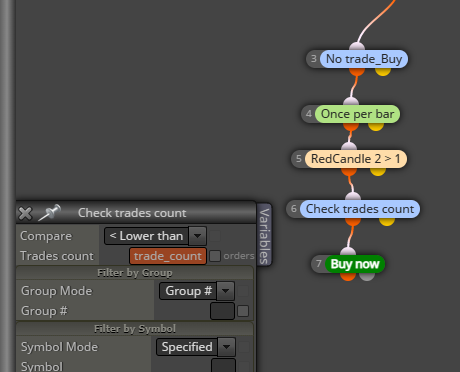Click yellow output connector of 'RedCandle 2 > 1'
Screen dimensions: 460x372
tap(378, 171)
